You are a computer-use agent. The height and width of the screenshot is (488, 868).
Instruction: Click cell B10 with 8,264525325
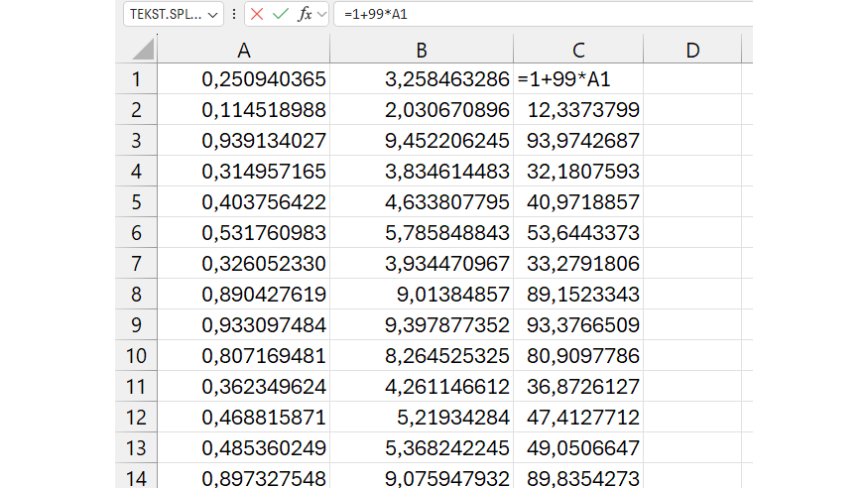(x=422, y=355)
